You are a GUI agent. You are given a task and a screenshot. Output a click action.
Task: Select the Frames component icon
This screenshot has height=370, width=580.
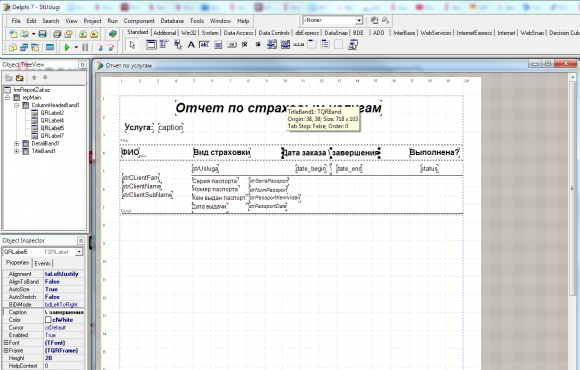[x=152, y=45]
